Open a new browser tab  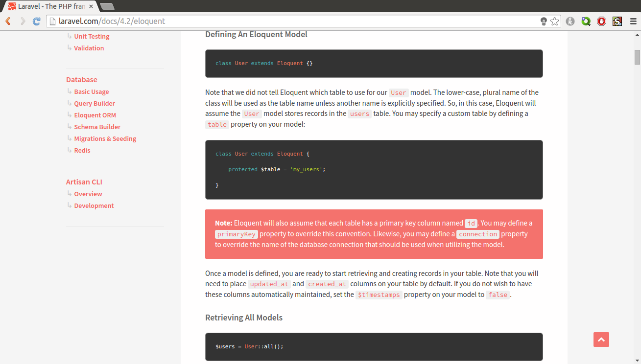[x=109, y=7]
